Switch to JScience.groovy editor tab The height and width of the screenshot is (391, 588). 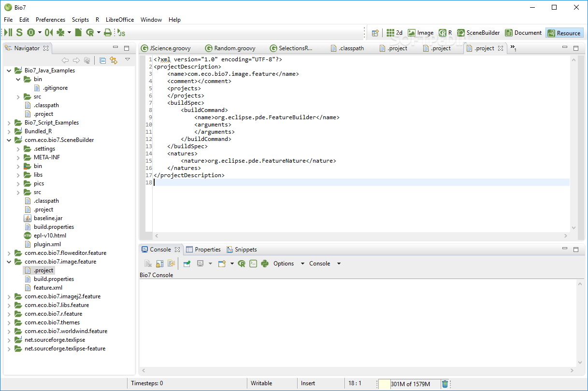[x=166, y=48]
